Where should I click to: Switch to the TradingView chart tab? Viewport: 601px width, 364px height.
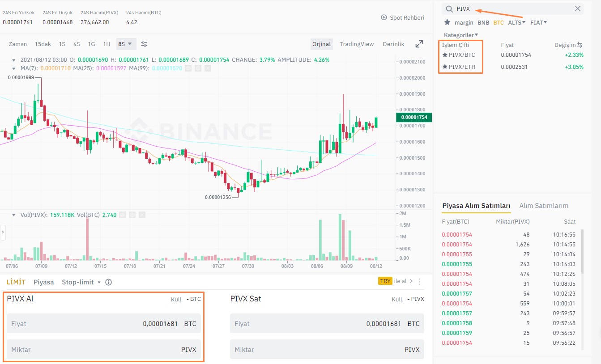(357, 44)
